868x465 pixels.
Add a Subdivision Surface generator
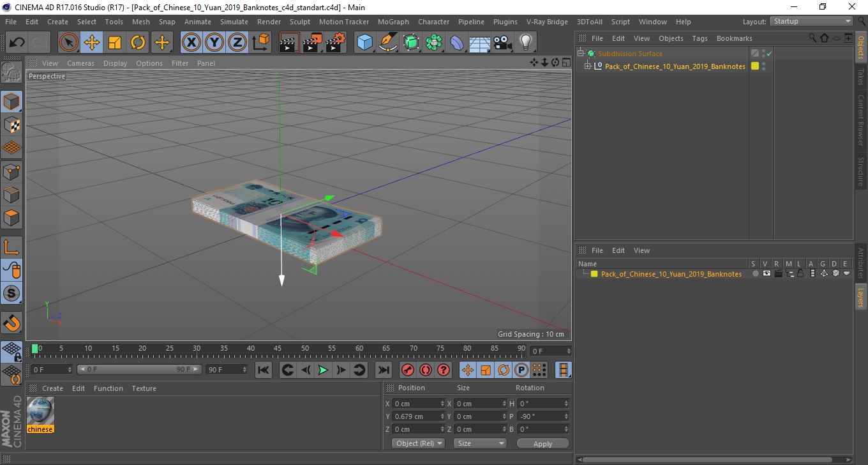click(x=412, y=43)
